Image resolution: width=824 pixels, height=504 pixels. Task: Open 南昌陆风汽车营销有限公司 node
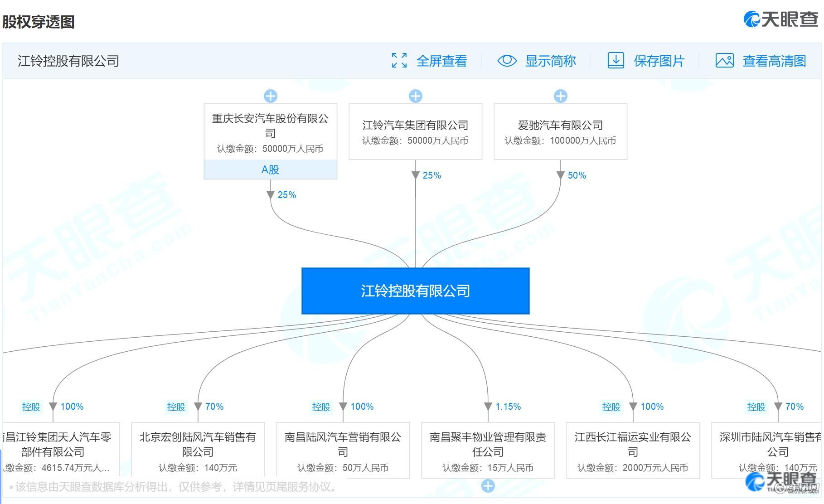click(343, 451)
